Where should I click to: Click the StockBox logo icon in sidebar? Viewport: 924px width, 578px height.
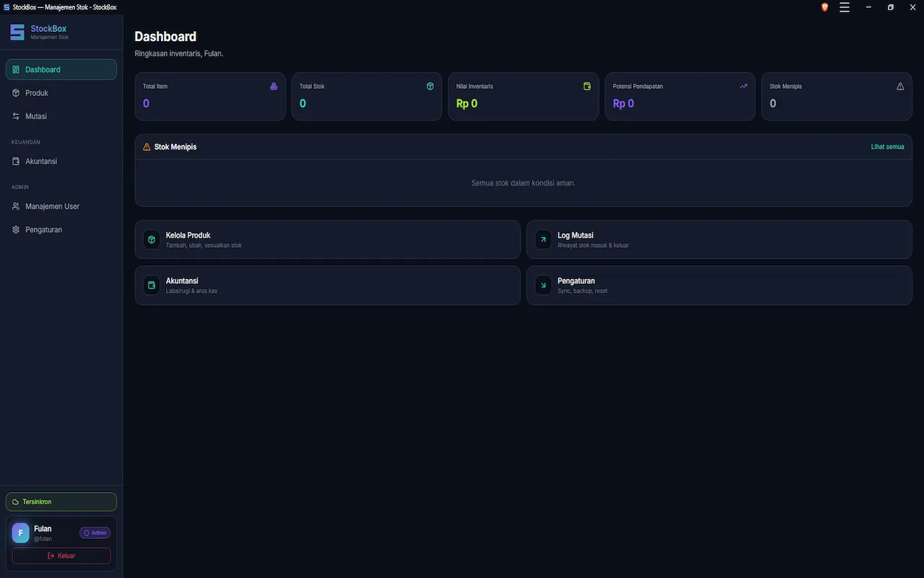[17, 32]
